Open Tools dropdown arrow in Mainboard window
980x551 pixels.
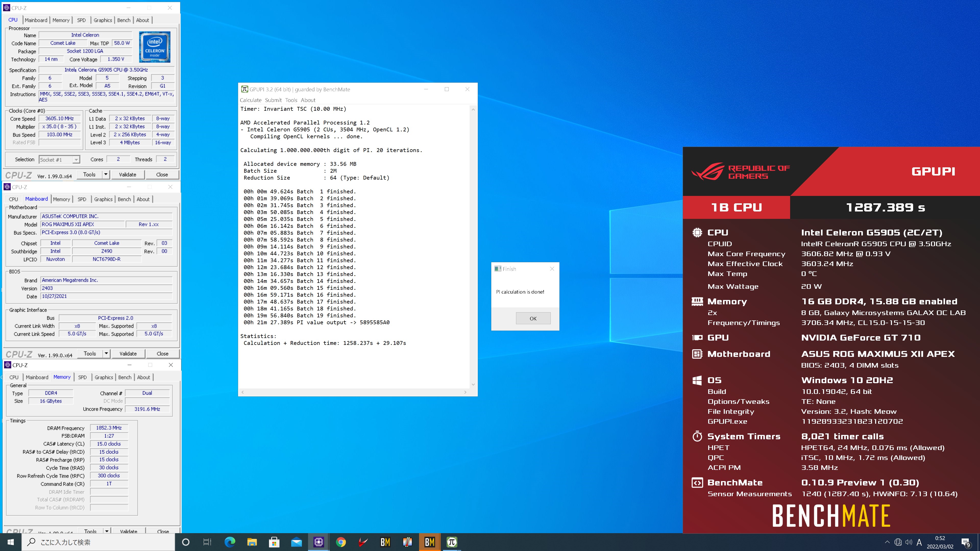106,354
